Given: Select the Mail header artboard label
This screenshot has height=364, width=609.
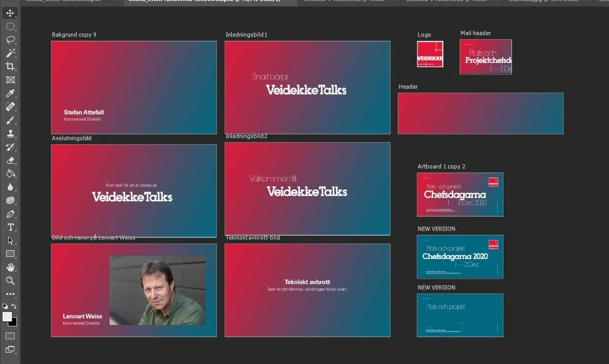Looking at the screenshot, I should click(476, 33).
